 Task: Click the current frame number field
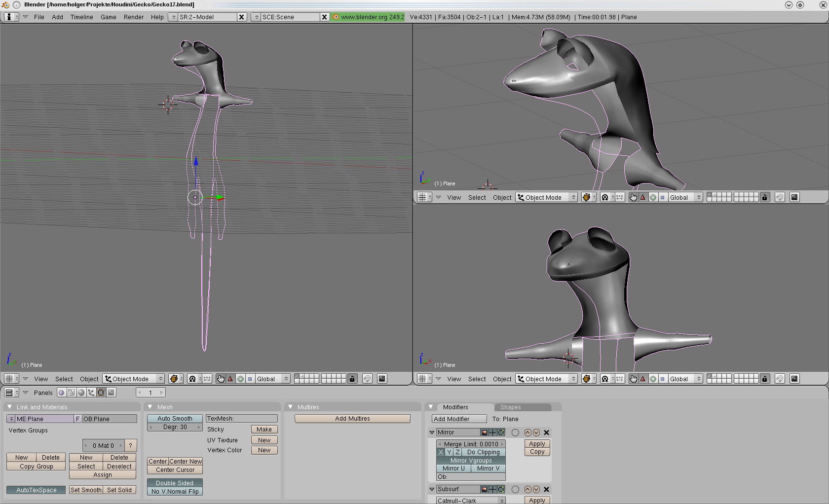coord(151,393)
